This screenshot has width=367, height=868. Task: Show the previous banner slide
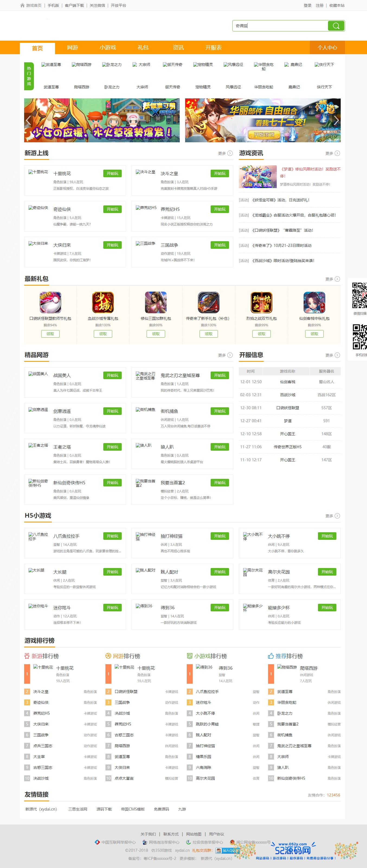tap(29, 120)
